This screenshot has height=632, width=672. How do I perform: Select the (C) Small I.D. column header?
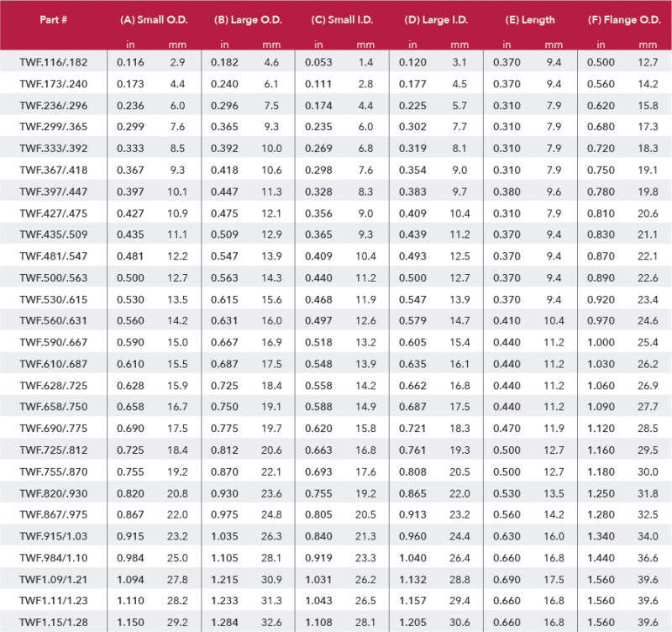click(x=343, y=18)
